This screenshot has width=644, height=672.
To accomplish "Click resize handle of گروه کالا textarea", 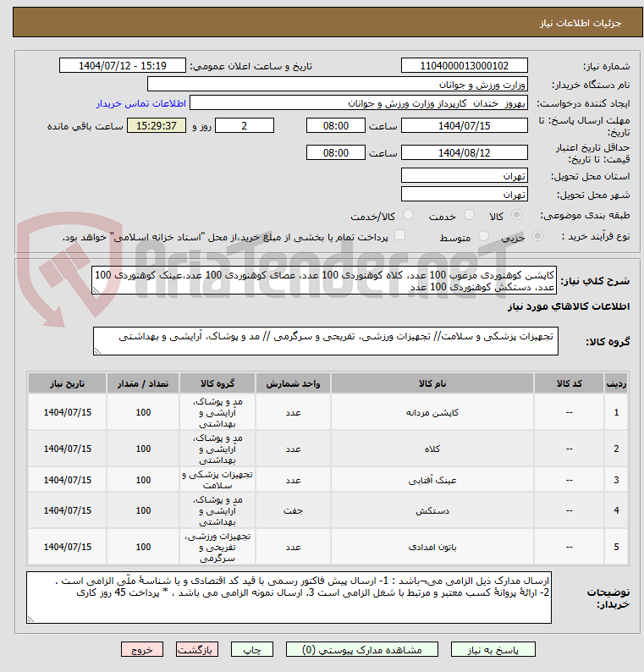I will 97,351.
